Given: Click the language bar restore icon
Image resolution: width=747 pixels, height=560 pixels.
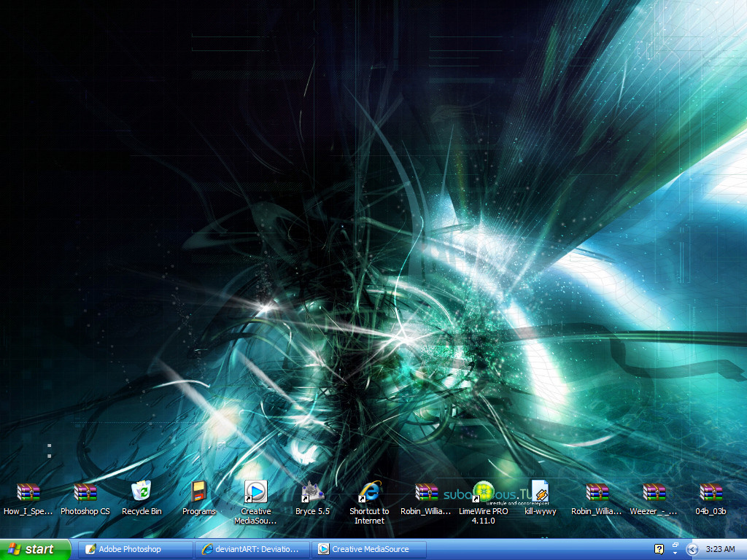Looking at the screenshot, I should point(676,545).
